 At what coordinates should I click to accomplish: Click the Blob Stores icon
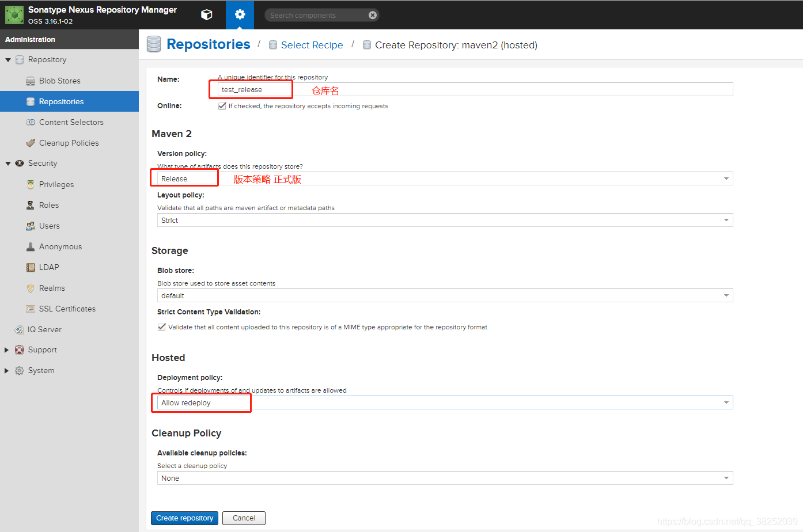coord(31,81)
